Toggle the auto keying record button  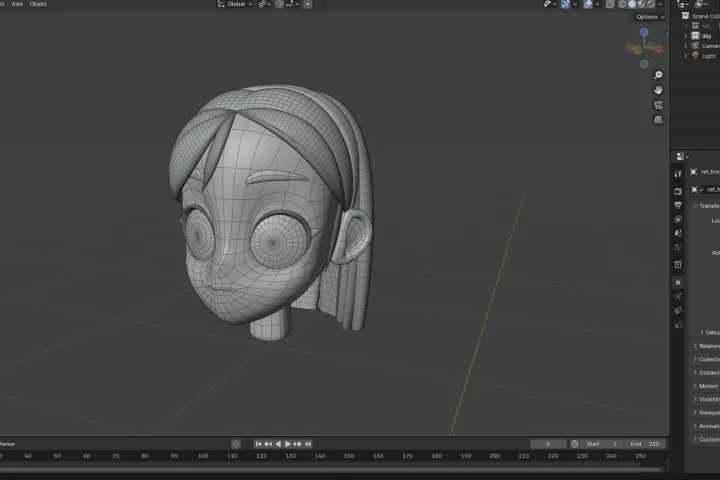point(236,444)
